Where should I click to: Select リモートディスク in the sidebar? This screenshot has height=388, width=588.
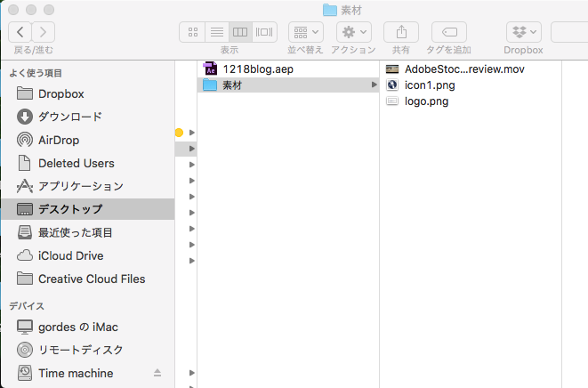coord(88,350)
